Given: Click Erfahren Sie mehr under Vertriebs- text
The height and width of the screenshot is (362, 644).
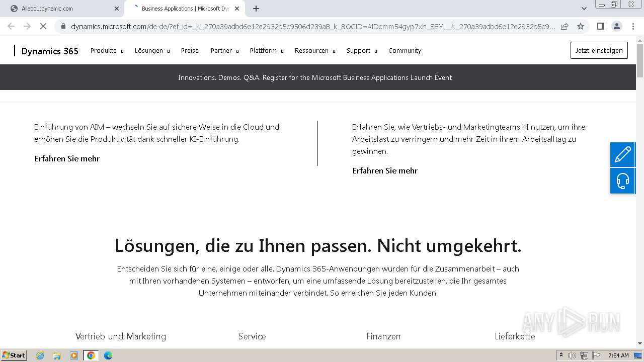Looking at the screenshot, I should [385, 171].
